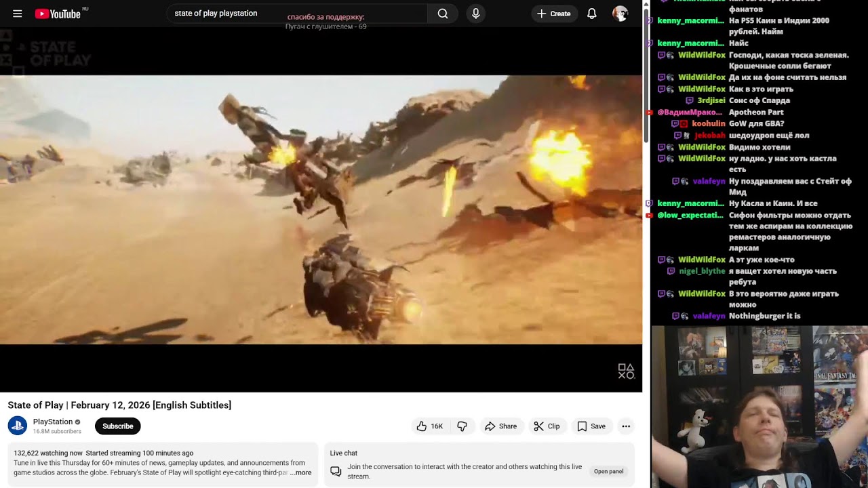Click the webcam overlay of streamer
The width and height of the screenshot is (868, 488).
[759, 407]
